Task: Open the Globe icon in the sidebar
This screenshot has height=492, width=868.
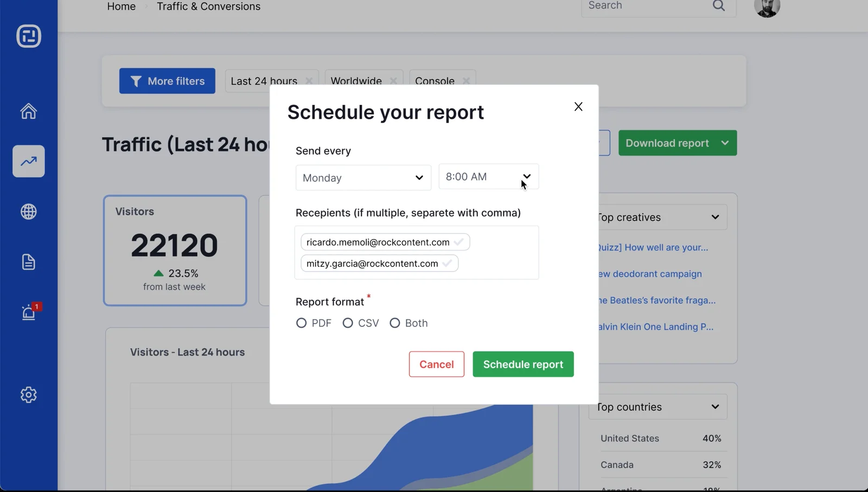Action: click(28, 212)
